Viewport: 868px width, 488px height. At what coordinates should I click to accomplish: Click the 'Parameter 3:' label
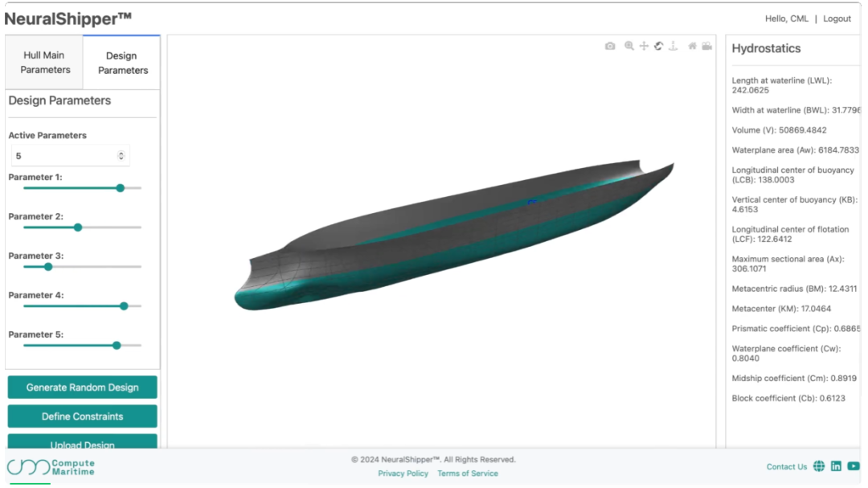tap(36, 256)
